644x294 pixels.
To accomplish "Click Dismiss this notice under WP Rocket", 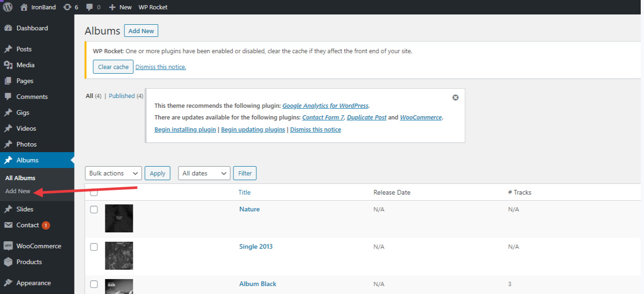I will (161, 67).
